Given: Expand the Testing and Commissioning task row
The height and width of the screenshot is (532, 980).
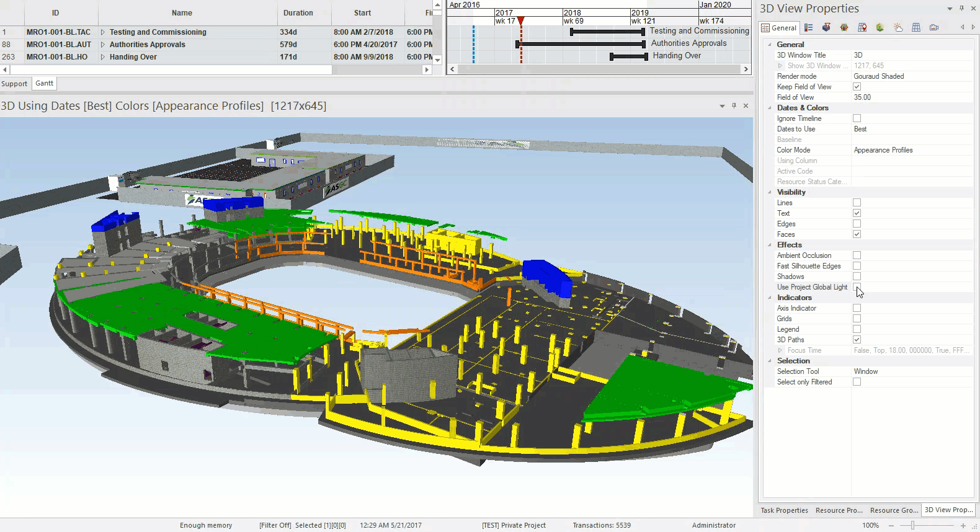Looking at the screenshot, I should (103, 32).
